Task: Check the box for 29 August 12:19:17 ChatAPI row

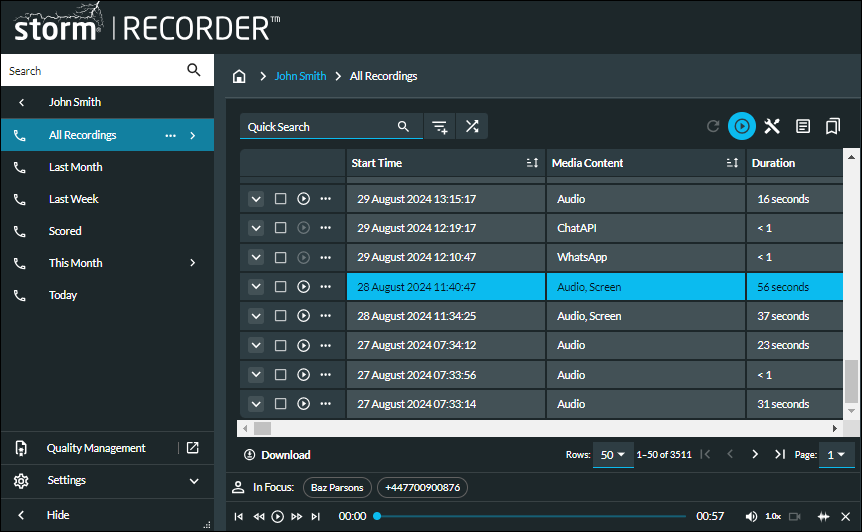Action: point(281,228)
